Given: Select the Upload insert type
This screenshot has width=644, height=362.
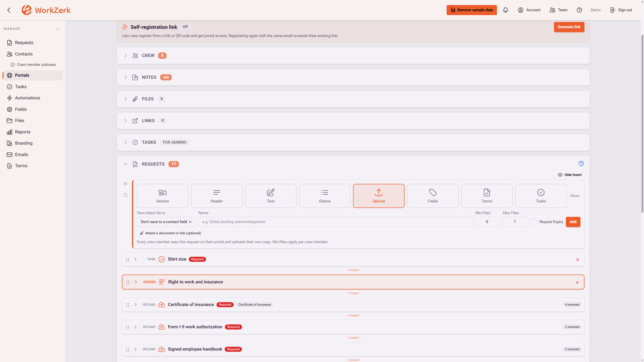Looking at the screenshot, I should click(x=379, y=196).
